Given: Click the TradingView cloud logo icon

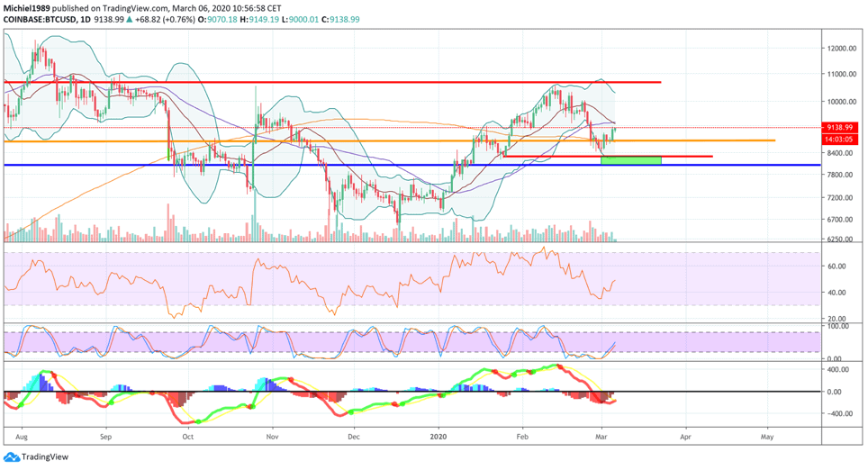Looking at the screenshot, I should [11, 457].
